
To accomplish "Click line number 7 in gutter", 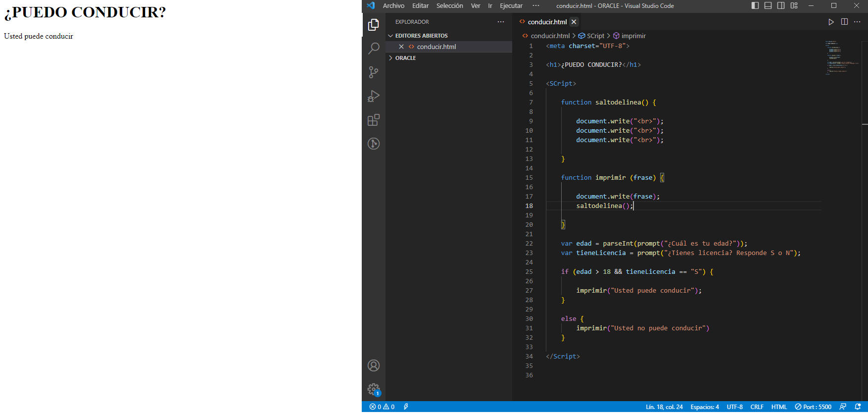I will point(531,103).
